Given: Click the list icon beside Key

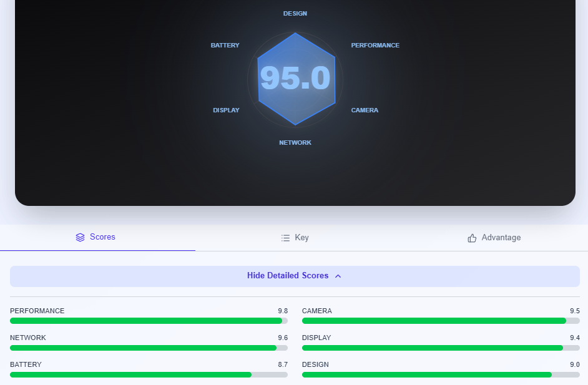Looking at the screenshot, I should point(285,238).
